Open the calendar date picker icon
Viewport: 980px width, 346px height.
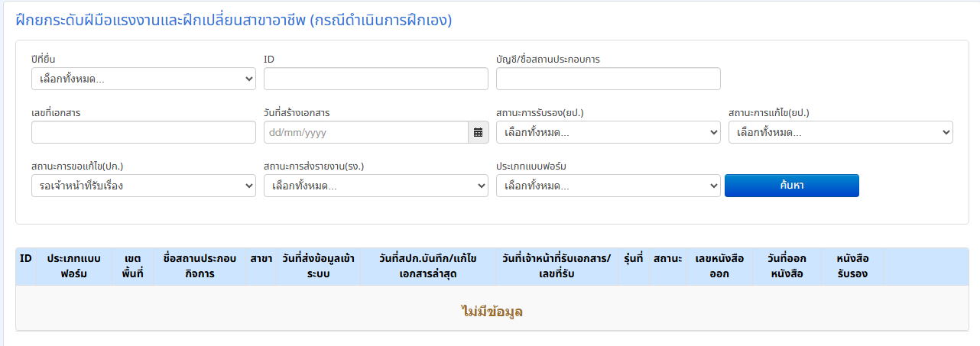click(x=479, y=132)
